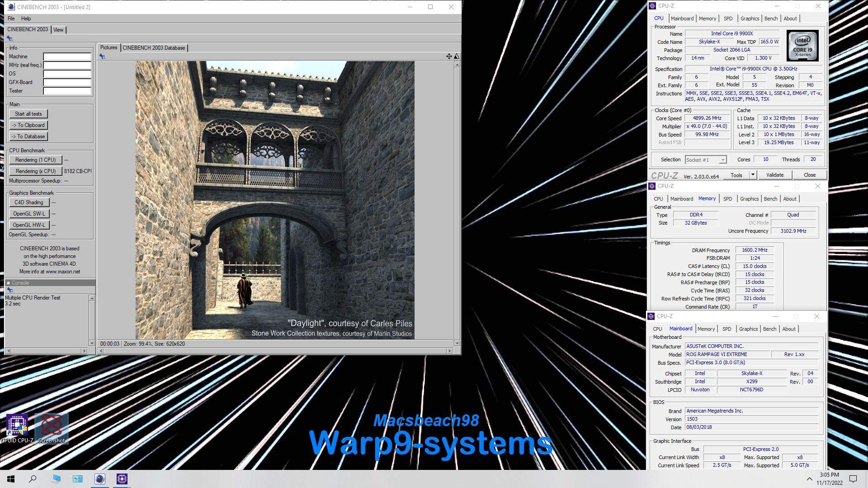Open the Help menu

26,19
